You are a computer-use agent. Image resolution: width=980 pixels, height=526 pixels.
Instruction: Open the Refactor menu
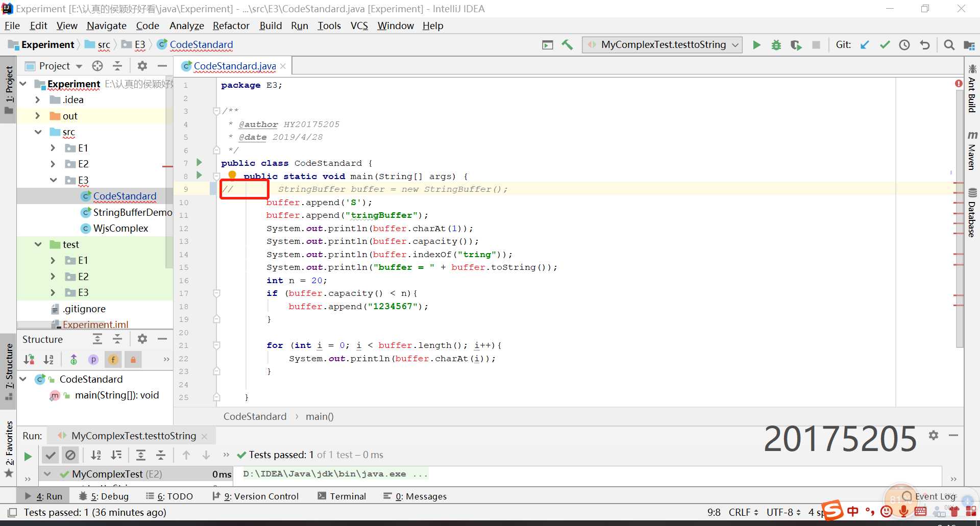231,26
